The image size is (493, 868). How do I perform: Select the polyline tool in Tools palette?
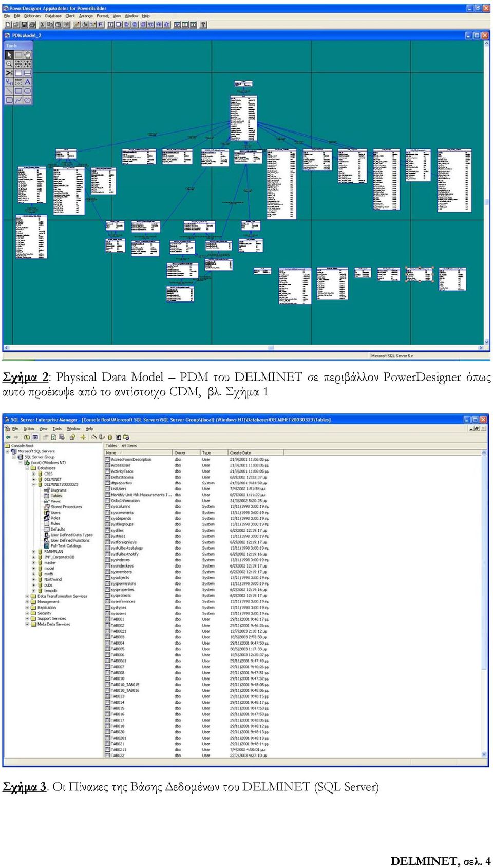tap(18, 100)
